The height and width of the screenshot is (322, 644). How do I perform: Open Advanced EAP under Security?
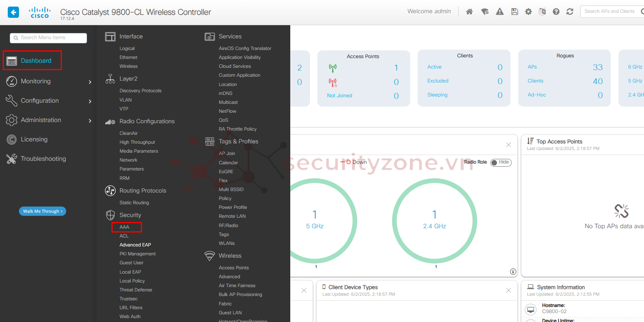135,245
